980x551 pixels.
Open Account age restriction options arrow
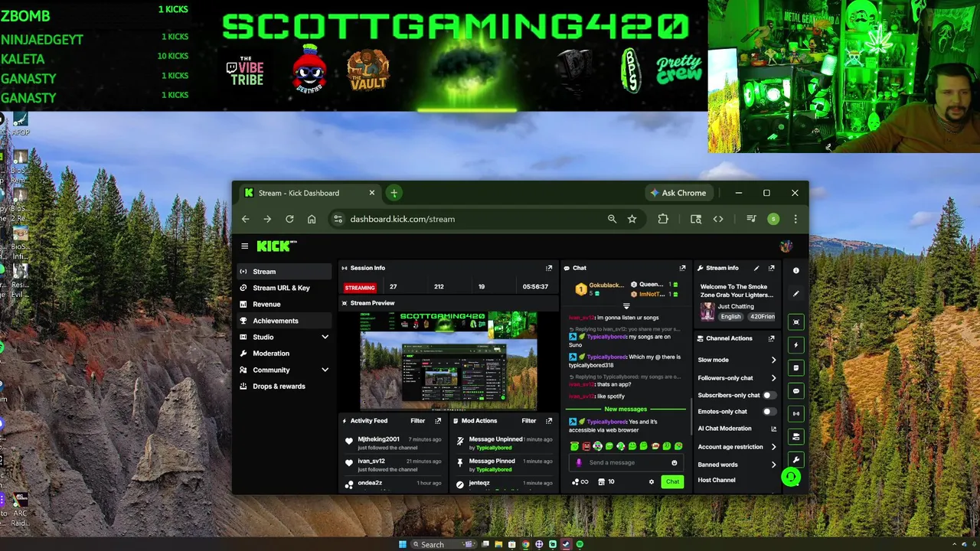pos(773,447)
